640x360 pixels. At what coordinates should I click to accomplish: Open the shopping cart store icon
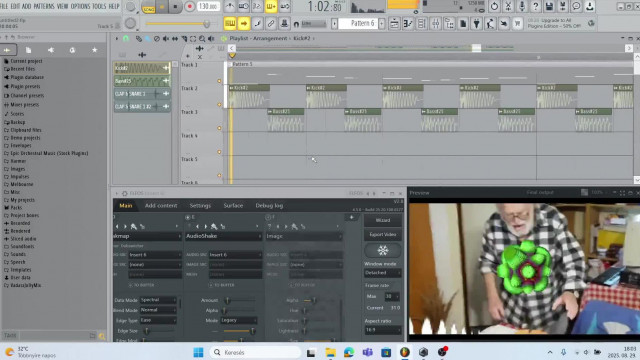click(x=518, y=24)
